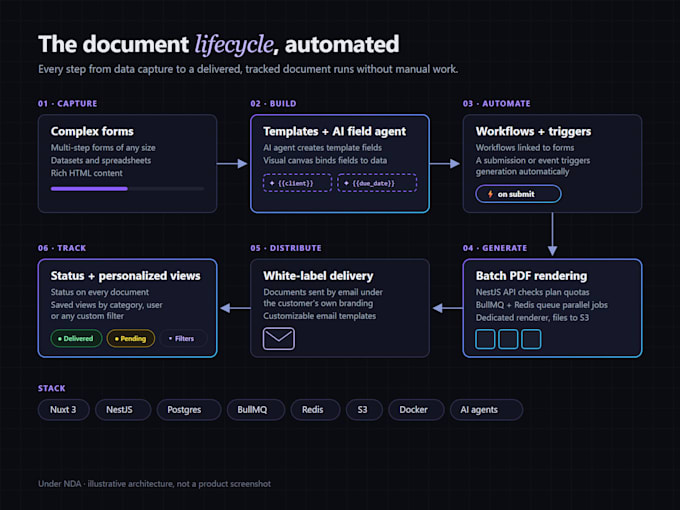Click the 03 · AUTOMATE step label

497,104
